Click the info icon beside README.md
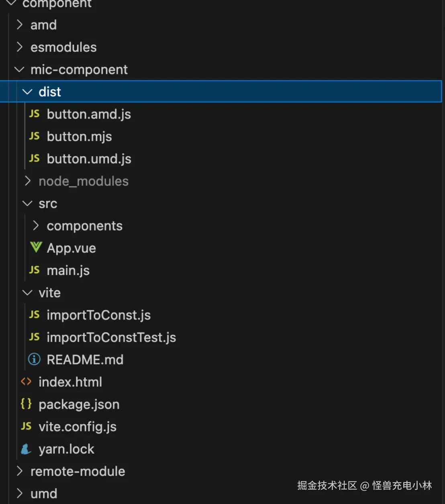Image resolution: width=445 pixels, height=504 pixels. point(34,359)
